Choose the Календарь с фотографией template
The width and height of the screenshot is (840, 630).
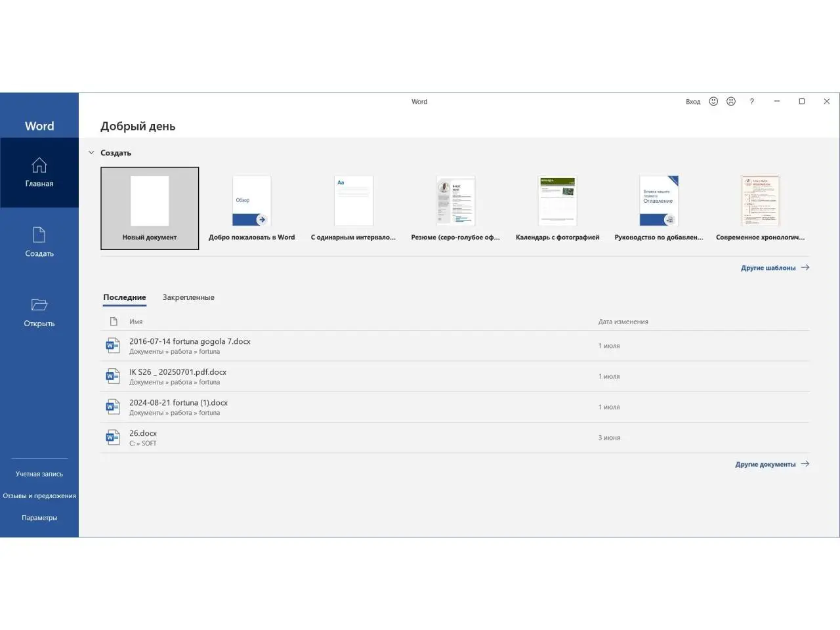click(557, 208)
